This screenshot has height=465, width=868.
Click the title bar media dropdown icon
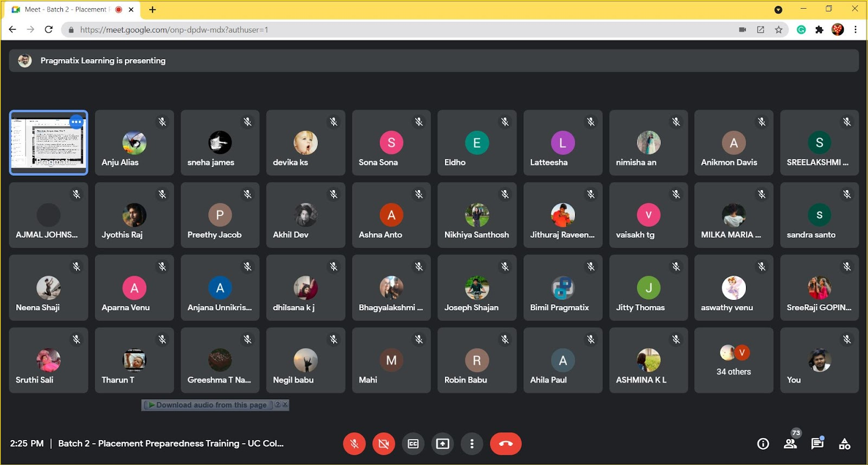coord(778,10)
